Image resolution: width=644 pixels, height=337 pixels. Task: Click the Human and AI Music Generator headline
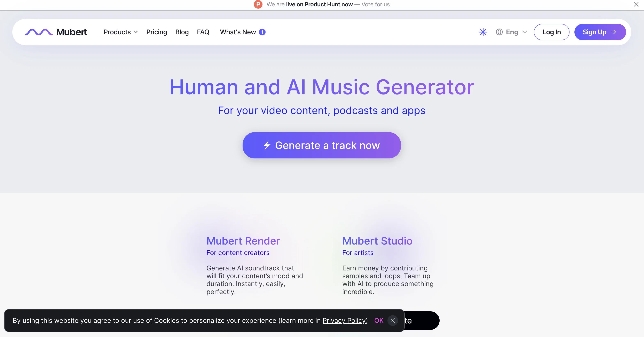322,87
